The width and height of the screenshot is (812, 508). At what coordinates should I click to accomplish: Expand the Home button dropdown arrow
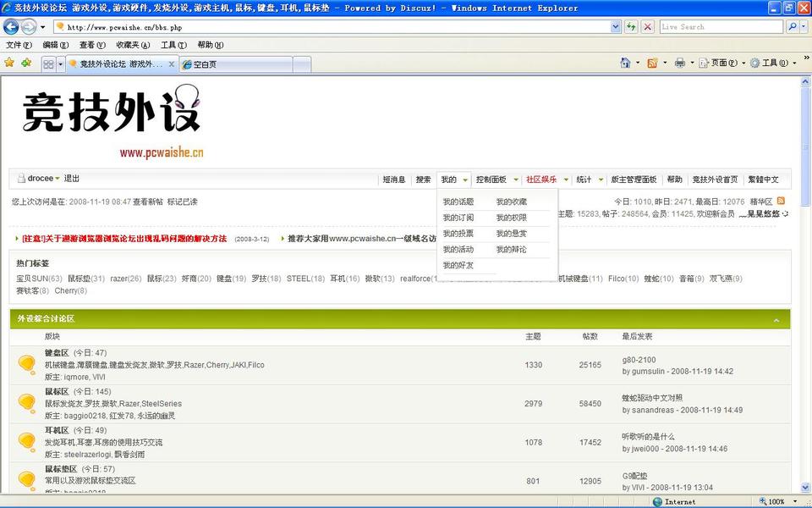point(638,63)
